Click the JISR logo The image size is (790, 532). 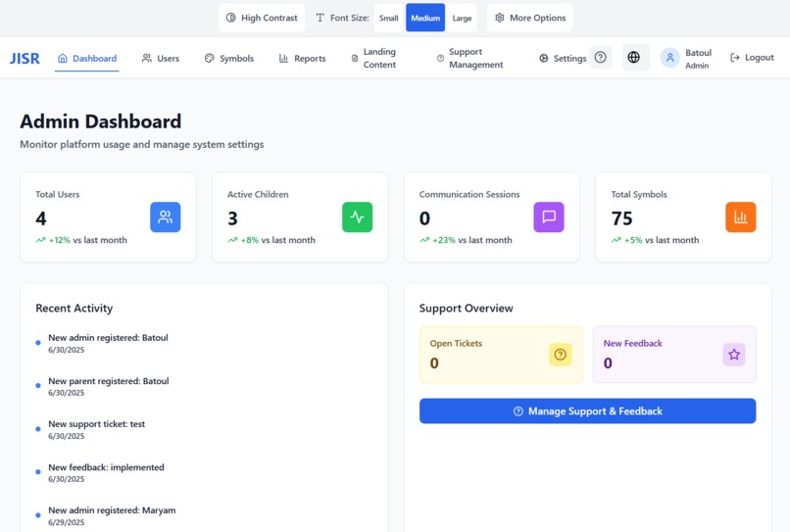click(x=25, y=59)
